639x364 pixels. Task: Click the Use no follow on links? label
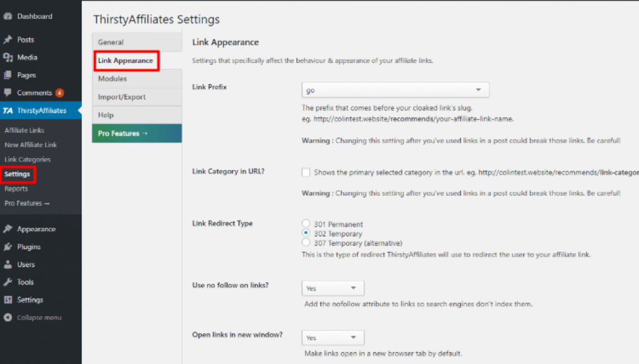click(x=230, y=285)
